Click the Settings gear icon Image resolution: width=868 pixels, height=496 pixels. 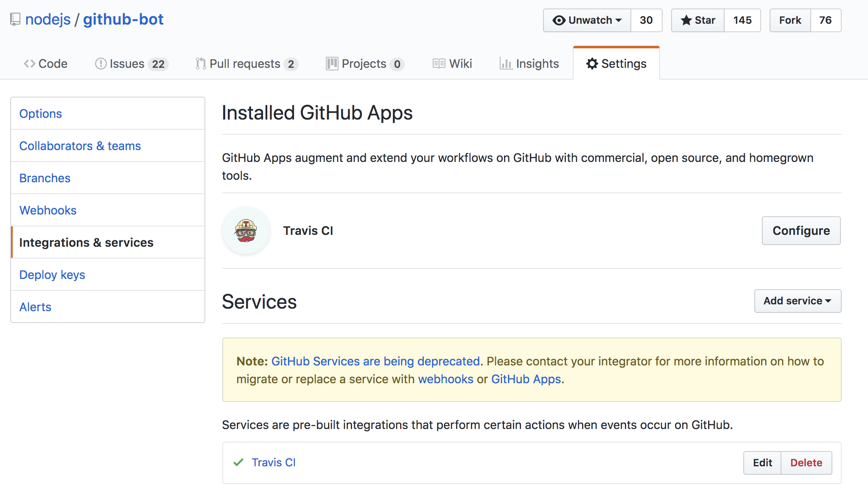click(592, 64)
